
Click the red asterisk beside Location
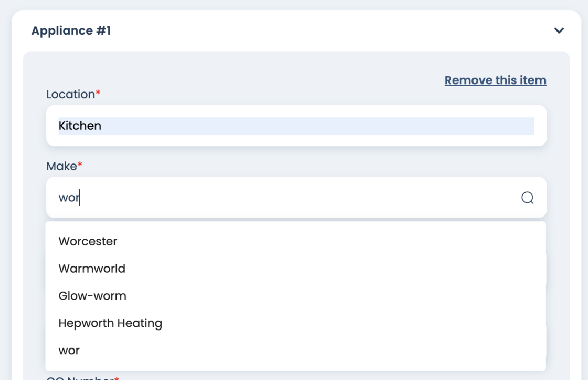[x=98, y=93]
